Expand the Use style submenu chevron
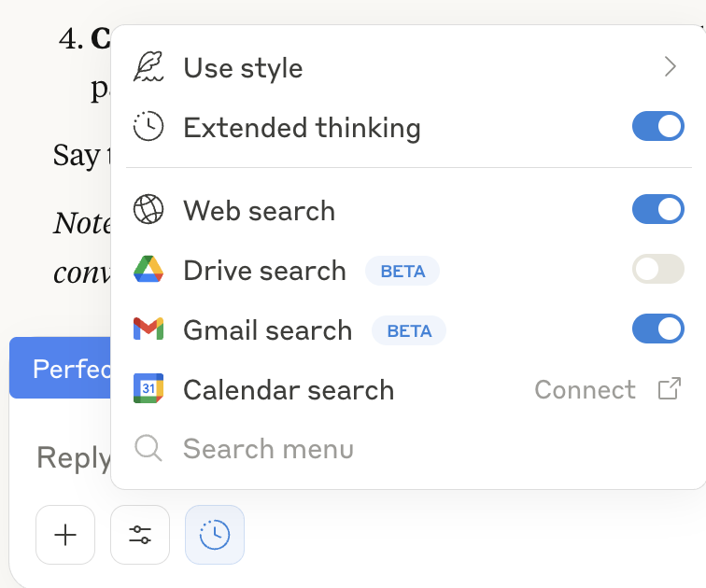The width and height of the screenshot is (706, 588). tap(670, 66)
